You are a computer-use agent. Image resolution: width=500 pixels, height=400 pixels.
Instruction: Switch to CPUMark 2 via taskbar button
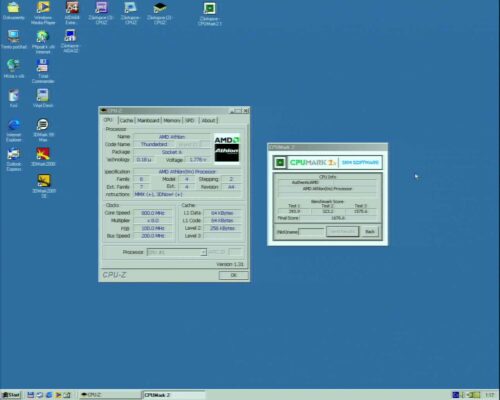174,395
